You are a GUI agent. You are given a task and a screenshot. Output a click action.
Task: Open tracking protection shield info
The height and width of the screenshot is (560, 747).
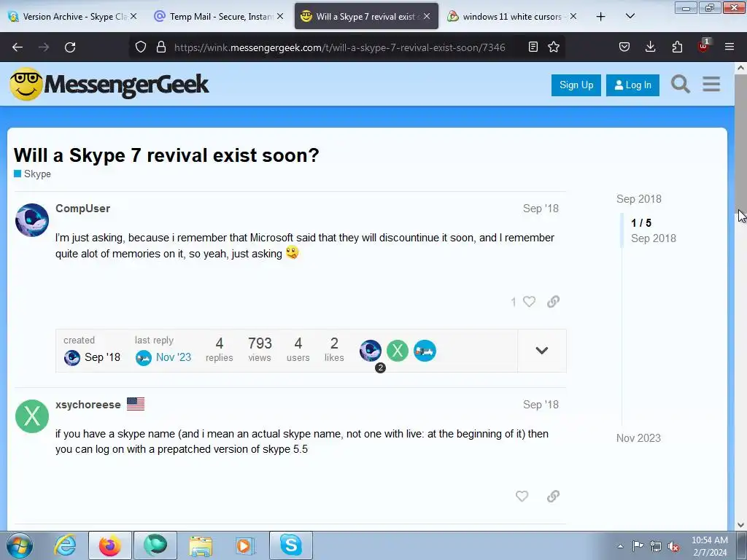141,47
